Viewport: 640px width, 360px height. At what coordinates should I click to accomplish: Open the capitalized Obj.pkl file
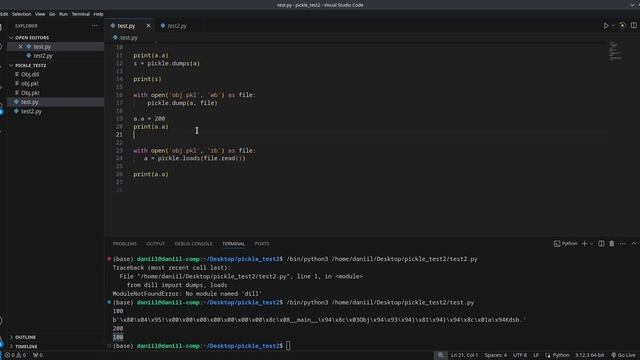(x=30, y=93)
